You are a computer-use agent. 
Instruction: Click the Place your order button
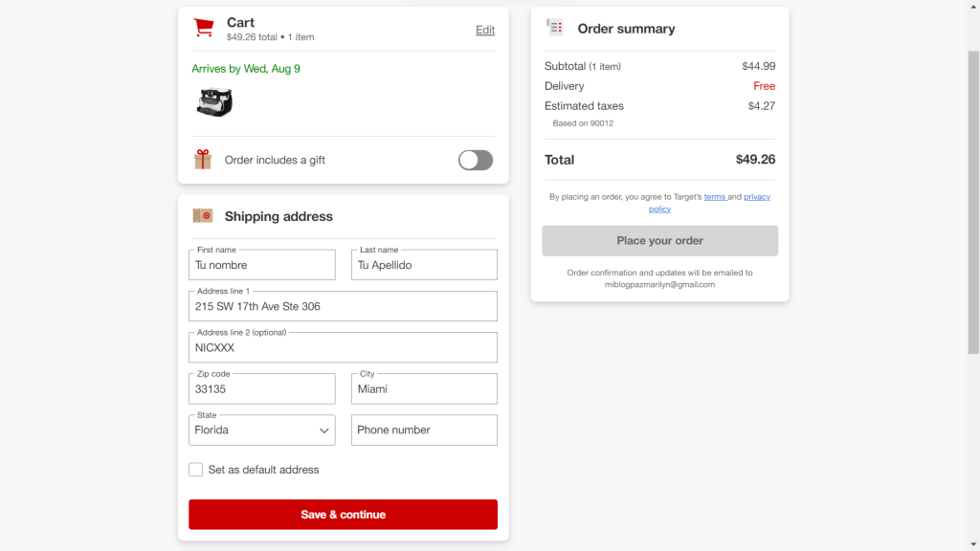pyautogui.click(x=660, y=240)
